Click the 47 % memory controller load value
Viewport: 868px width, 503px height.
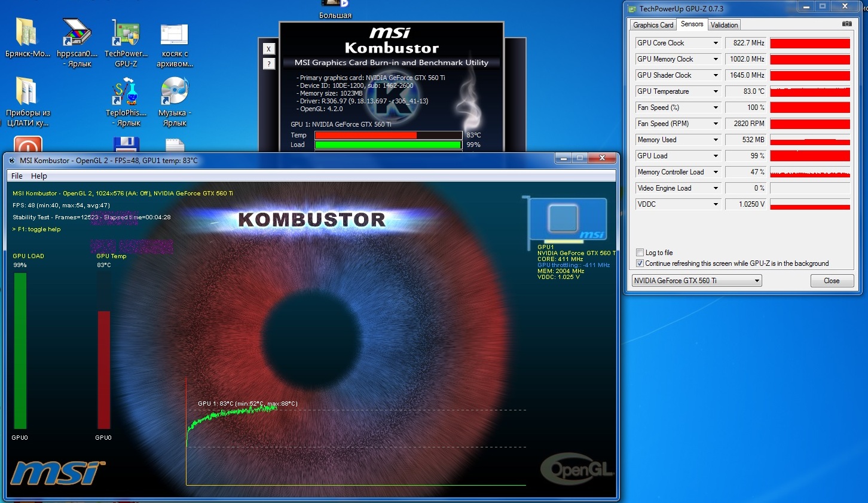click(746, 172)
